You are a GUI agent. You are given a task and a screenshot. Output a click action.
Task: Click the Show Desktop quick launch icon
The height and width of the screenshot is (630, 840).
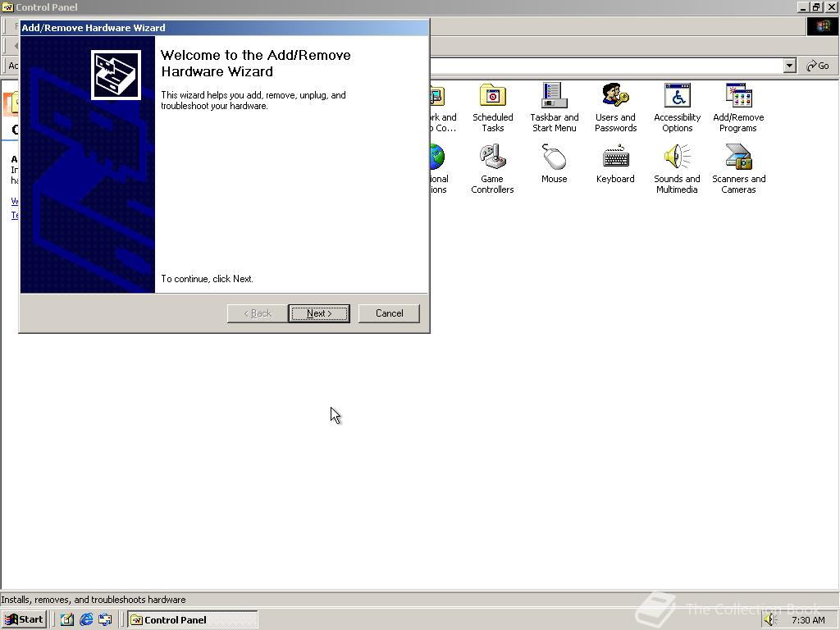tap(67, 620)
